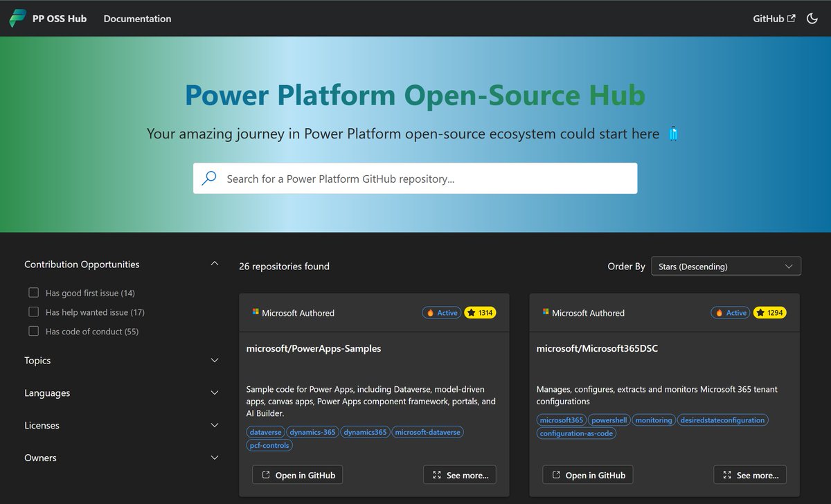Select the microsoft-dataverse topic tag
The height and width of the screenshot is (504, 831).
427,432
